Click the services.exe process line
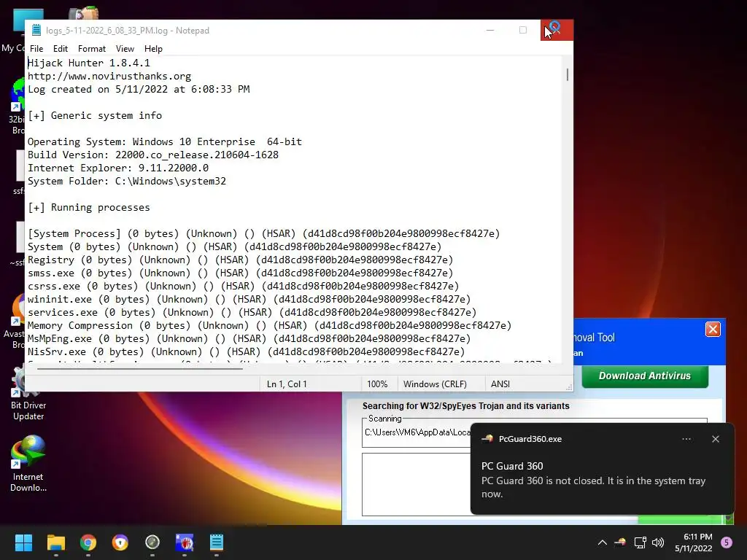Image resolution: width=747 pixels, height=560 pixels. click(252, 312)
